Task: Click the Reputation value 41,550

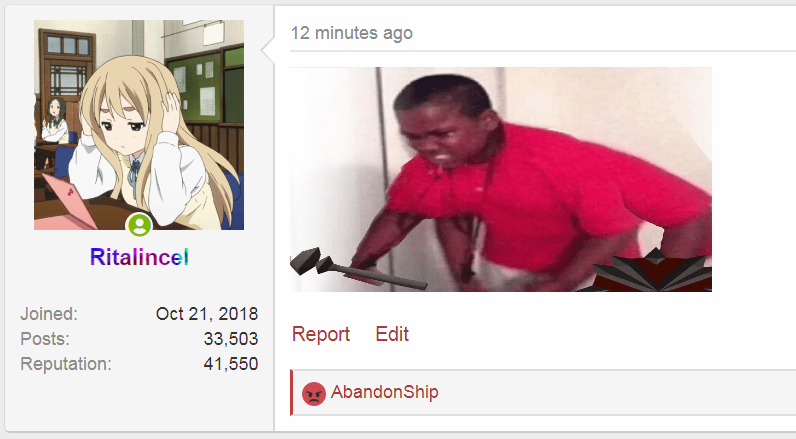Action: pyautogui.click(x=230, y=363)
